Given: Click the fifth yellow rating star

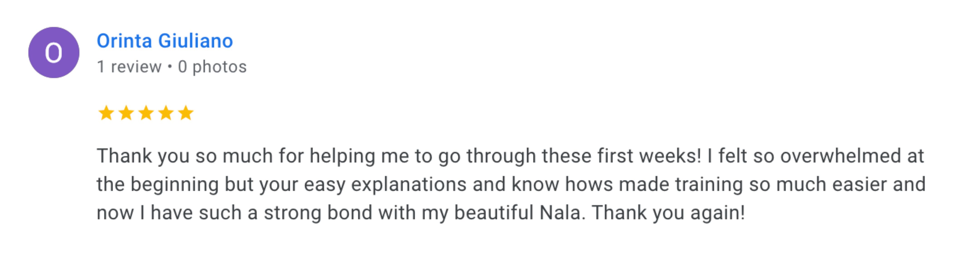Looking at the screenshot, I should (x=186, y=113).
